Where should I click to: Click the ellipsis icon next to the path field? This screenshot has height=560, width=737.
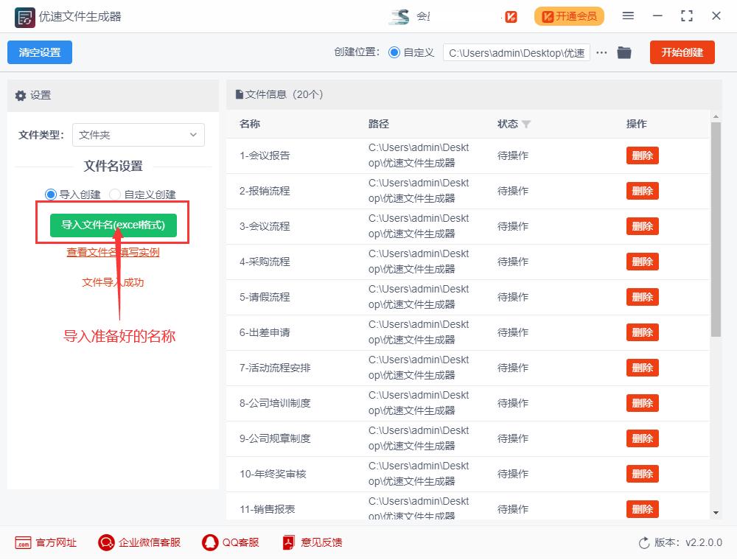coord(603,52)
